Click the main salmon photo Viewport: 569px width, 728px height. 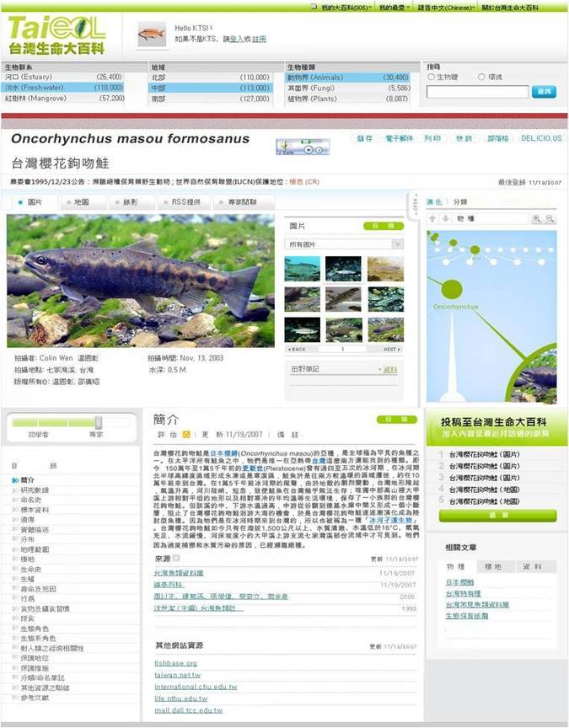click(x=140, y=281)
